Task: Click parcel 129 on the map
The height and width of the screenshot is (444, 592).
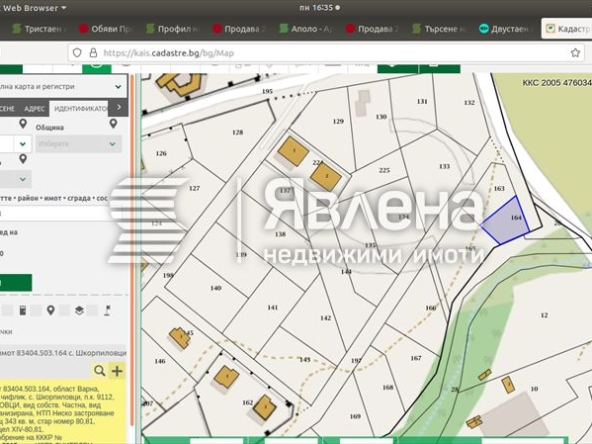Action: pos(338,121)
